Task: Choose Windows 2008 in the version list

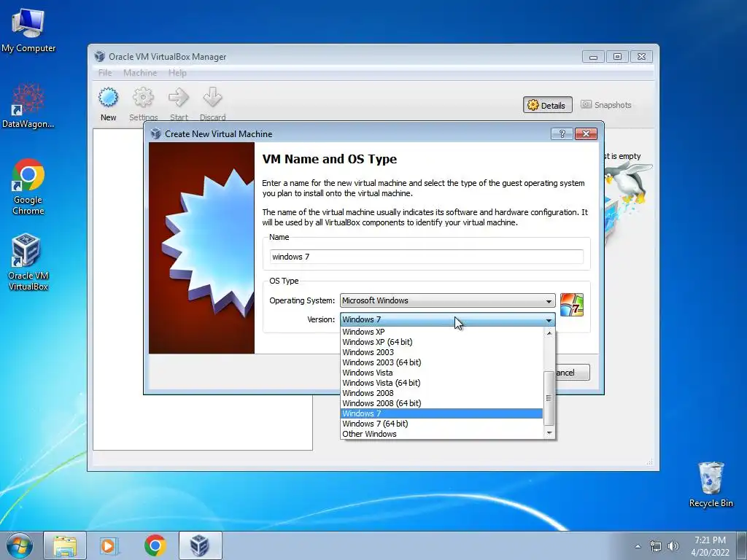Action: point(442,393)
